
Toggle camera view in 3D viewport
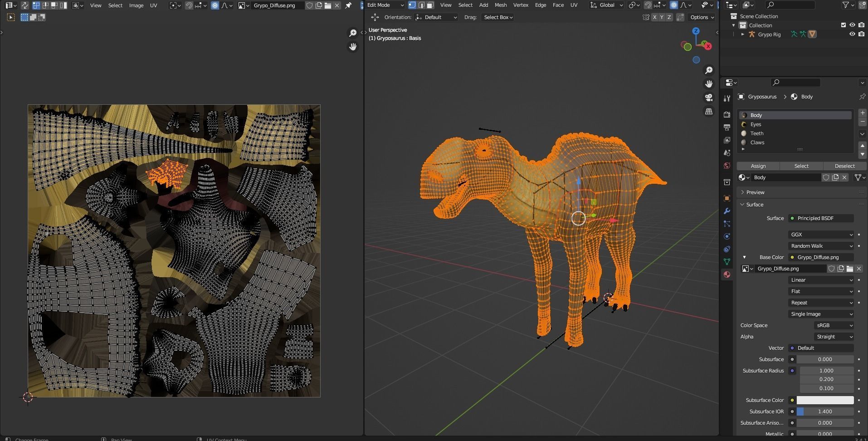coord(708,98)
